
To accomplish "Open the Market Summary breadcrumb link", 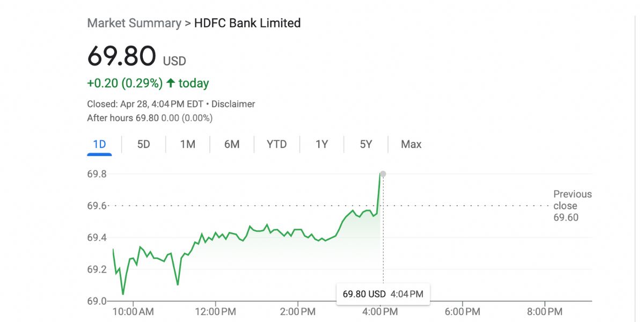I will tap(134, 23).
